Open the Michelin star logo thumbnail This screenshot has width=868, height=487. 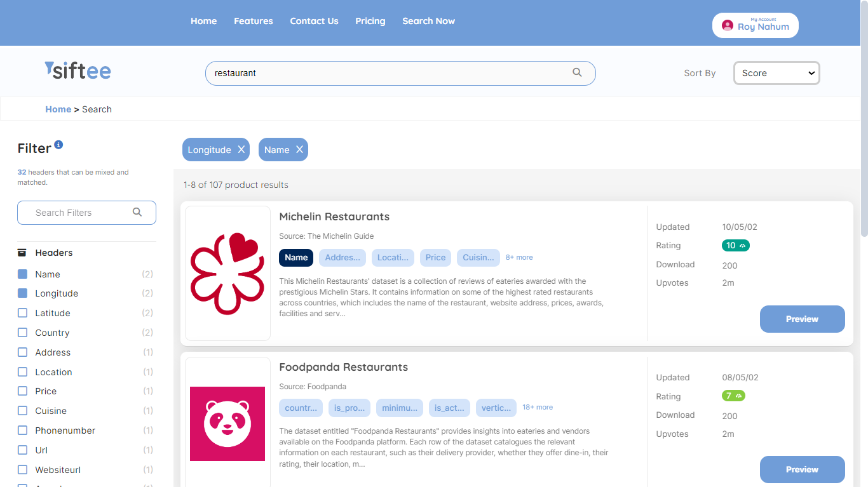227,273
